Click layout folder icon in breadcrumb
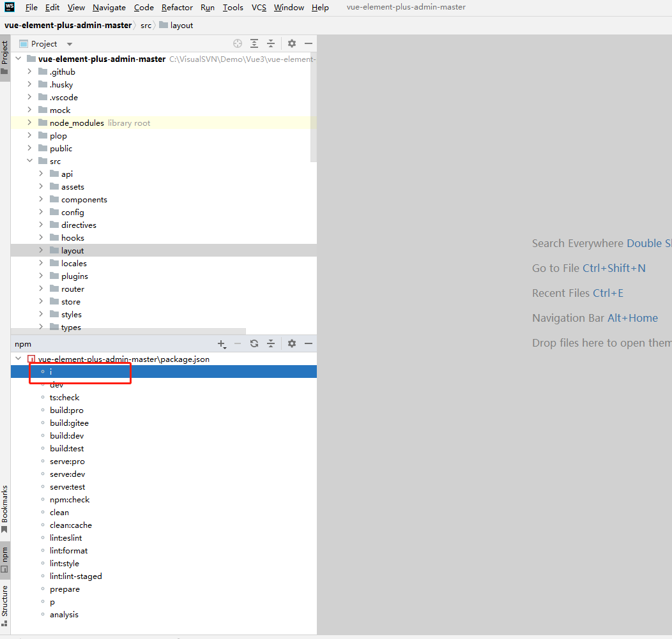This screenshot has width=672, height=639. [x=164, y=25]
